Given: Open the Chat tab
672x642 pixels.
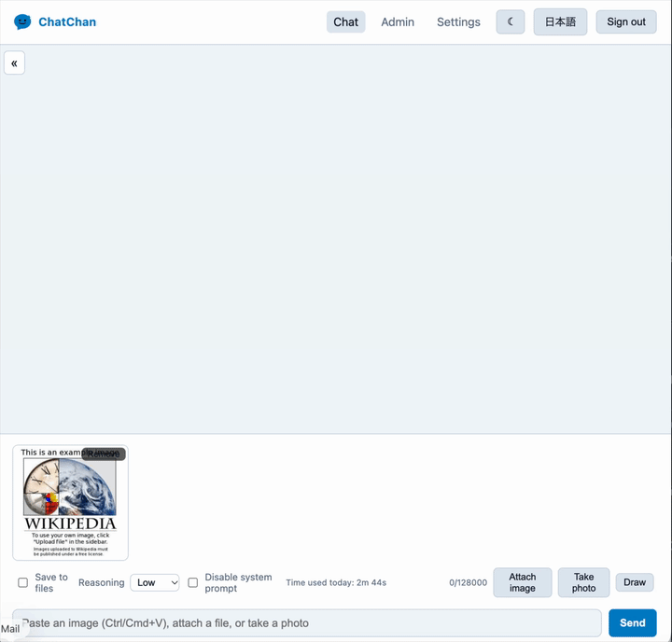Looking at the screenshot, I should point(346,21).
